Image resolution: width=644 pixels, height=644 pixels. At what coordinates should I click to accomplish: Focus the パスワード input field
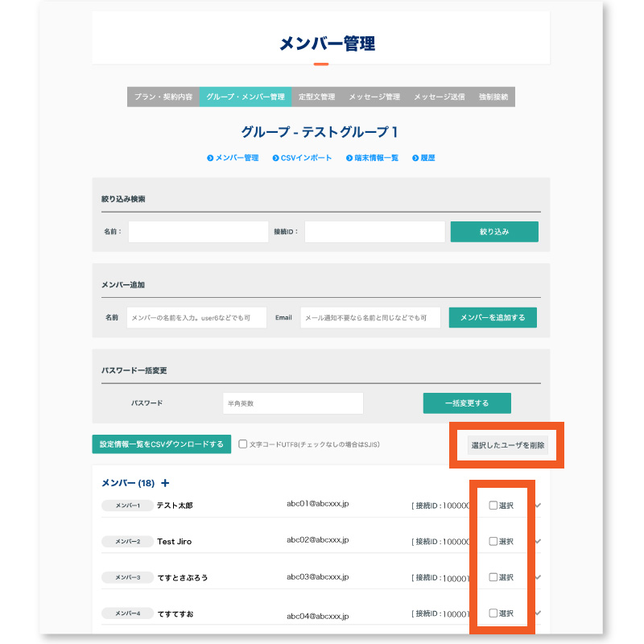click(x=293, y=403)
